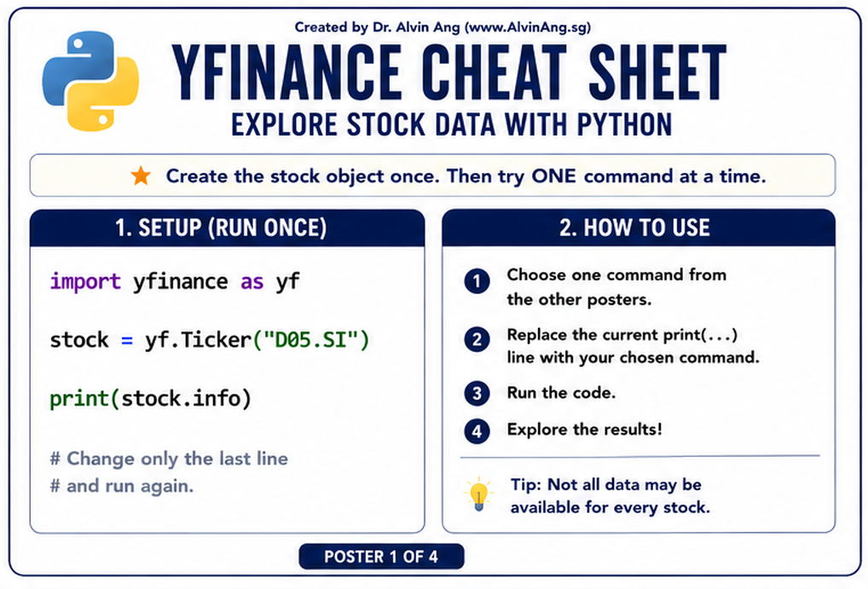
Task: Click the Poster 1 of 4 badge
Action: point(381,557)
